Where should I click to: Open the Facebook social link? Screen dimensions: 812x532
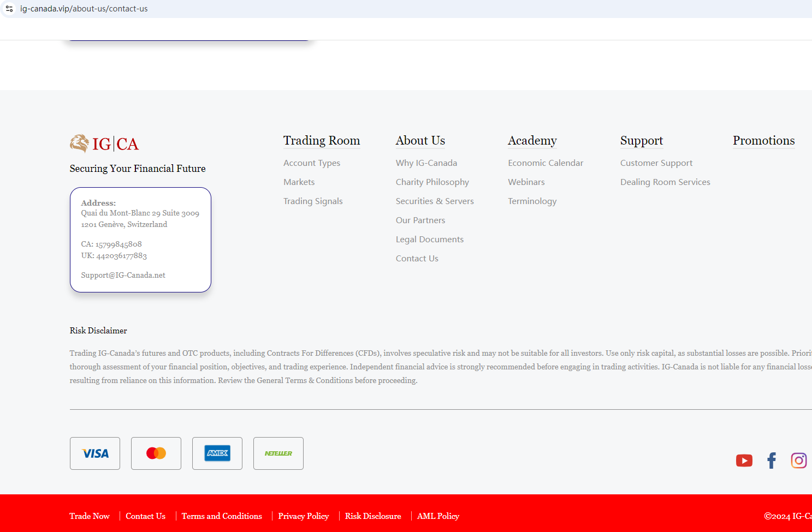[x=772, y=461]
